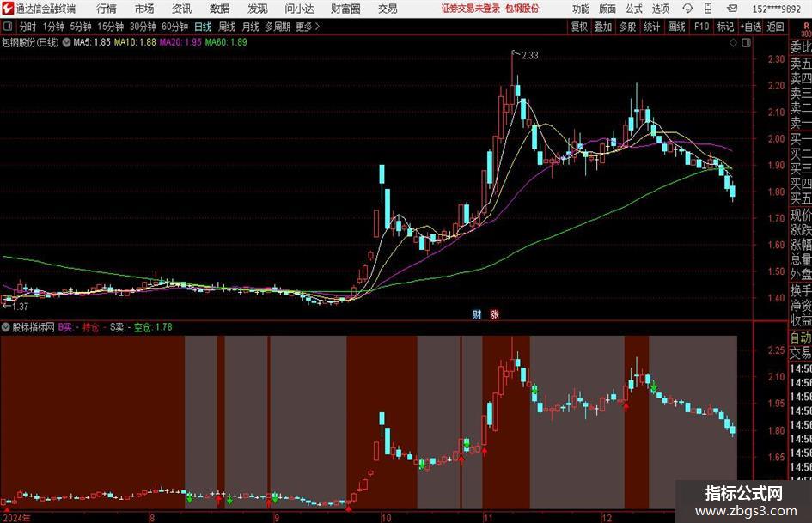Open the 数据 menu
Viewport: 812px width, 523px height.
pos(220,9)
